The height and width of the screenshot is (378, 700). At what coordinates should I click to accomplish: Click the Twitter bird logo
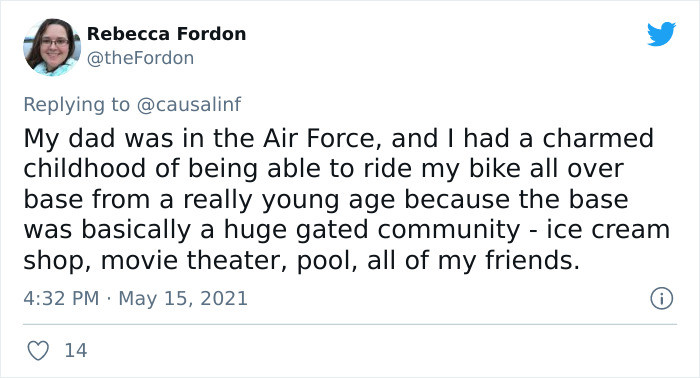(x=662, y=34)
